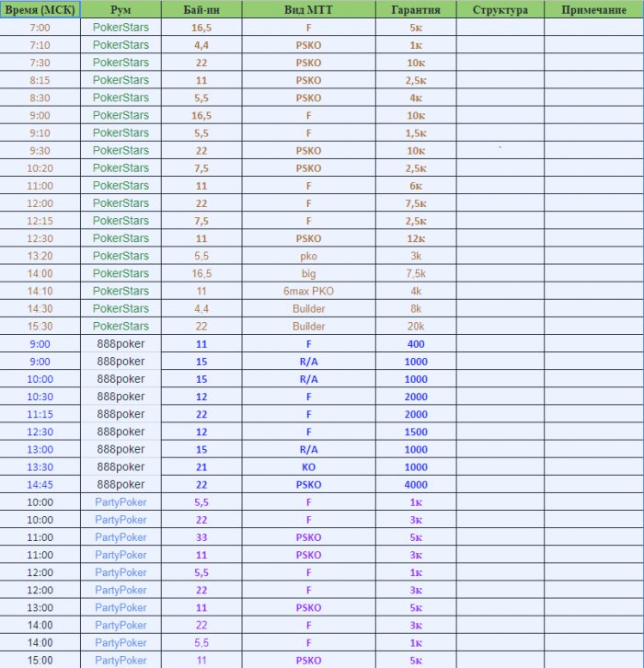644x668 pixels.
Task: Select the "Бай-ин" column header
Action: tap(201, 9)
